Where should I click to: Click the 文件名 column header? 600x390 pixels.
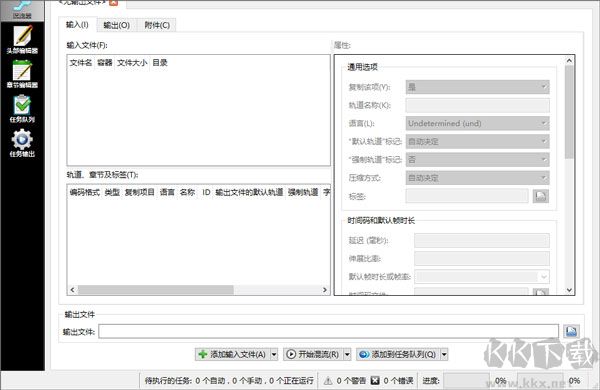81,63
